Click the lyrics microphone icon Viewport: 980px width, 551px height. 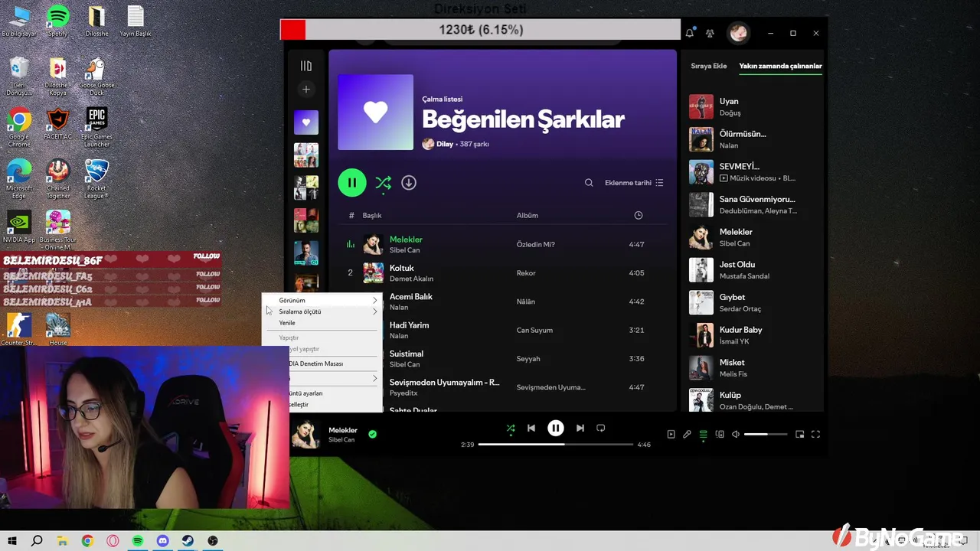687,435
